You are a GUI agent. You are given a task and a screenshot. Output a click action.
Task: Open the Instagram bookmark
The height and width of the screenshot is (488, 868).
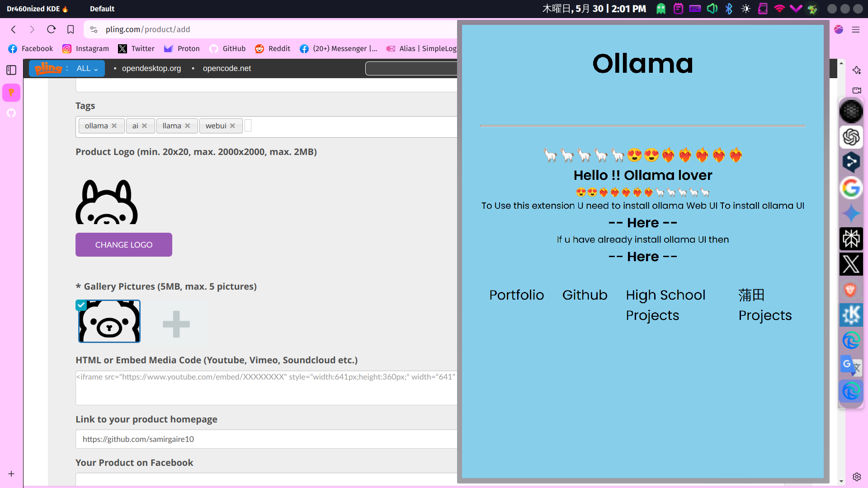tap(86, 49)
